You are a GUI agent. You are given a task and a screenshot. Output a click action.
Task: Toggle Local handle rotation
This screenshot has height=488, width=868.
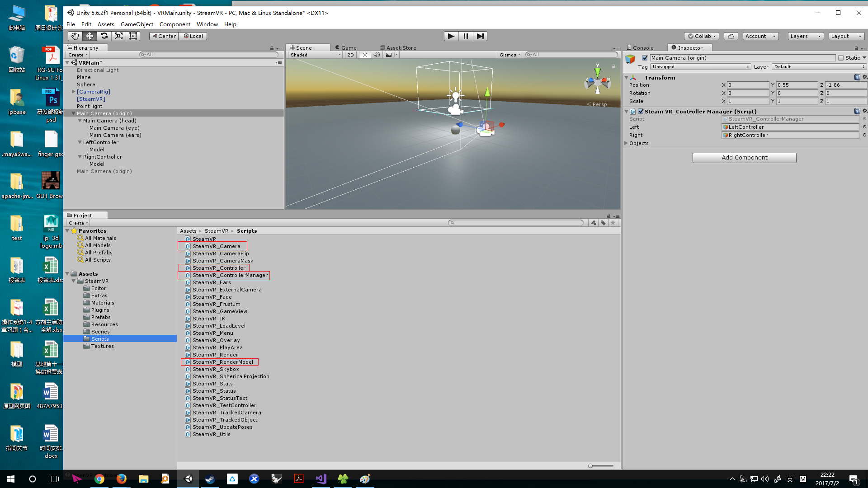pyautogui.click(x=193, y=36)
